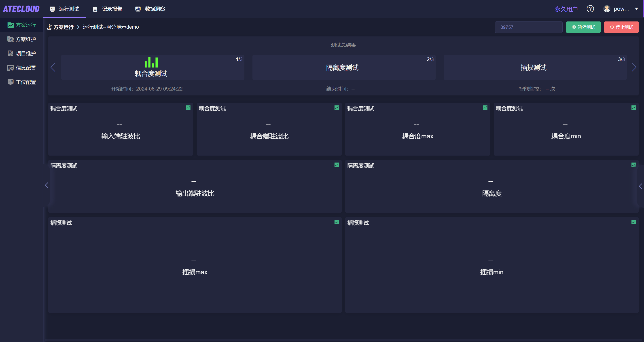Viewport: 644px width, 342px height.
Task: Open chart icon on 插损max card
Action: (337, 222)
